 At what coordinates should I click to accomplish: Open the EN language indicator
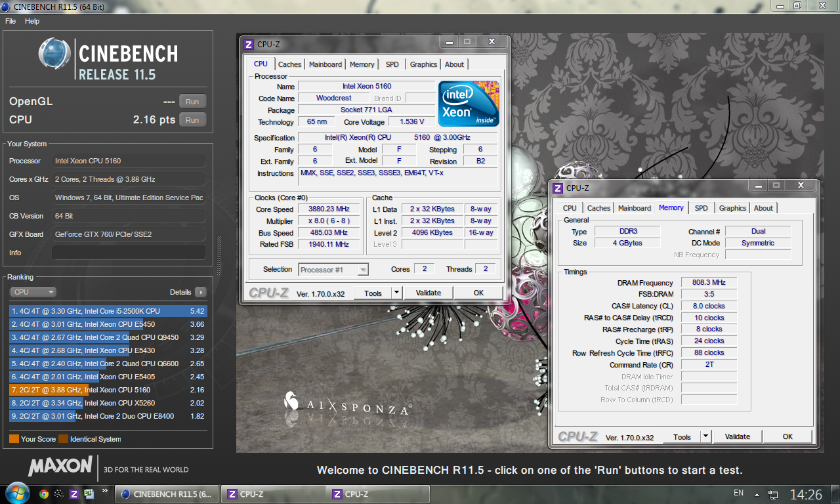(738, 493)
